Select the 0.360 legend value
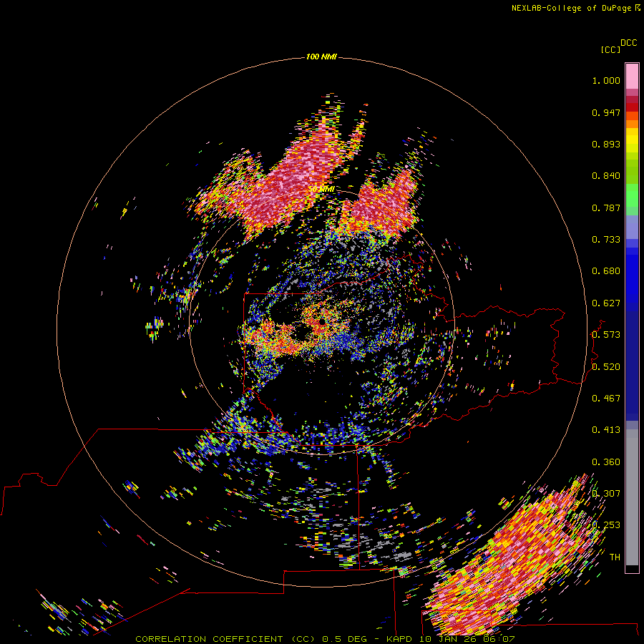 (x=606, y=462)
